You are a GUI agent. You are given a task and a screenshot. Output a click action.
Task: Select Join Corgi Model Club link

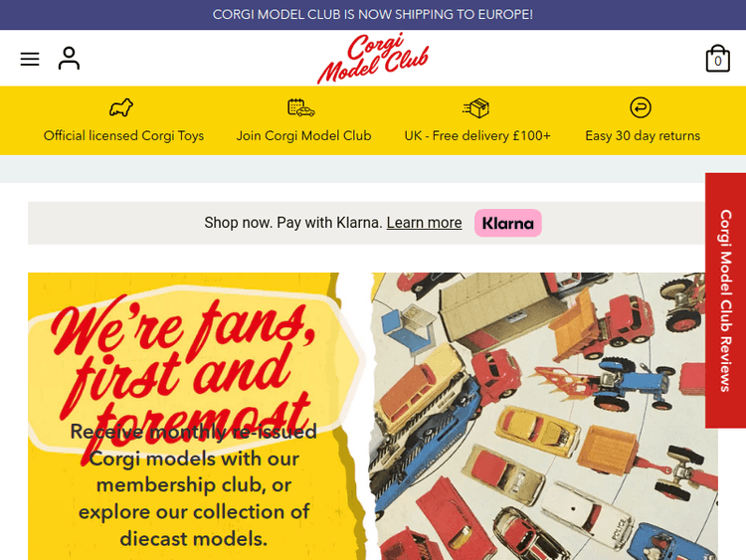point(303,135)
